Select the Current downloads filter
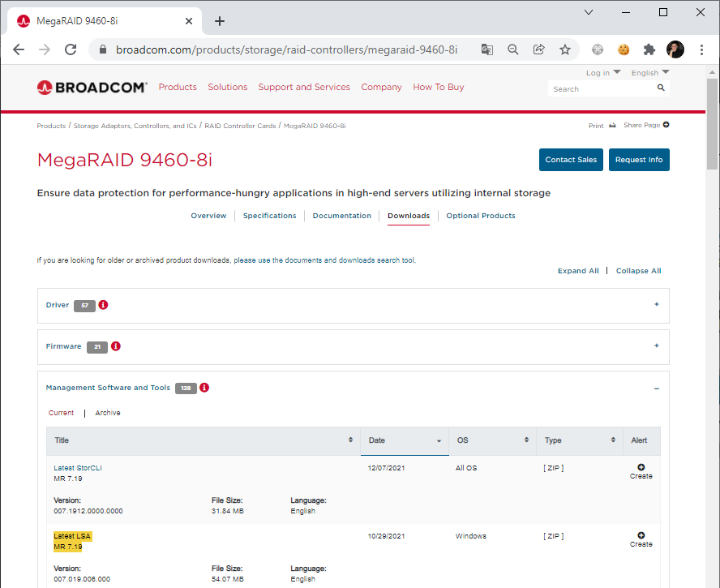Image resolution: width=720 pixels, height=588 pixels. pyautogui.click(x=61, y=413)
